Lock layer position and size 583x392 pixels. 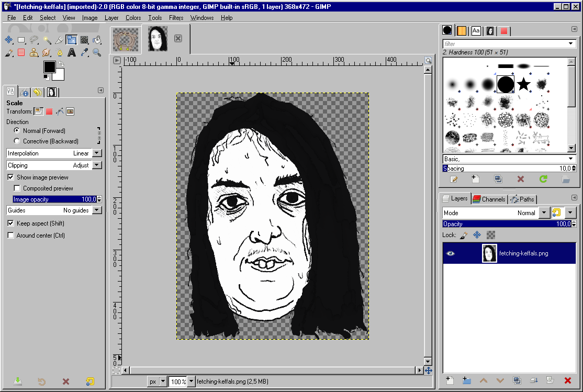point(477,235)
